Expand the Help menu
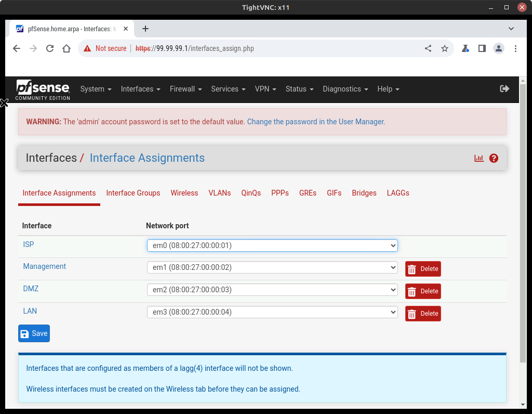The height and width of the screenshot is (414, 532). (x=388, y=89)
